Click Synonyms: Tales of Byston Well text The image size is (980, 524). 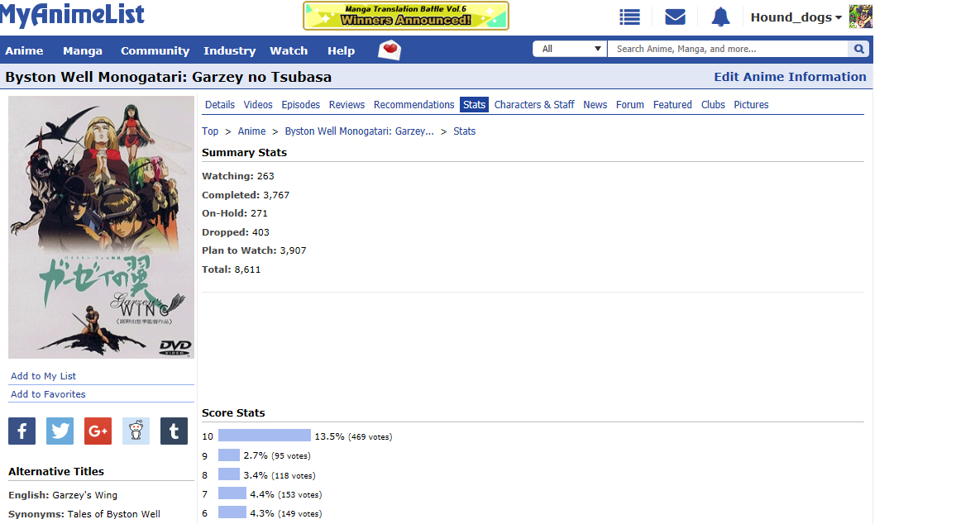[84, 514]
